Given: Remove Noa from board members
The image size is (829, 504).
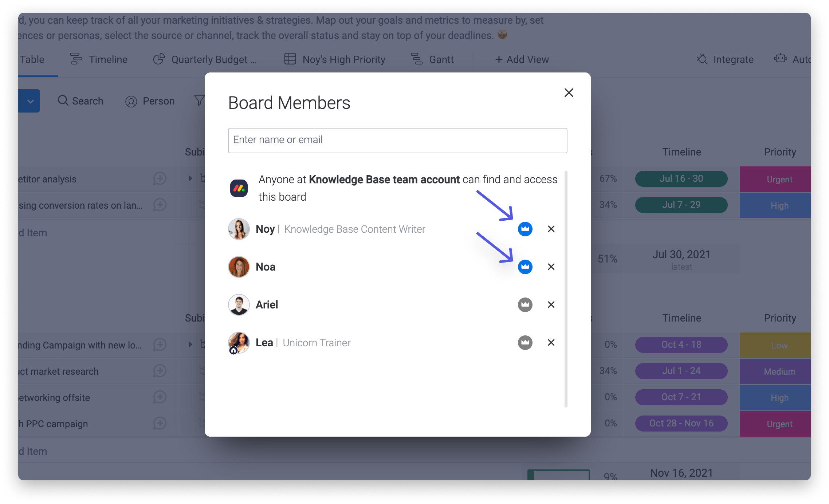Looking at the screenshot, I should [551, 267].
